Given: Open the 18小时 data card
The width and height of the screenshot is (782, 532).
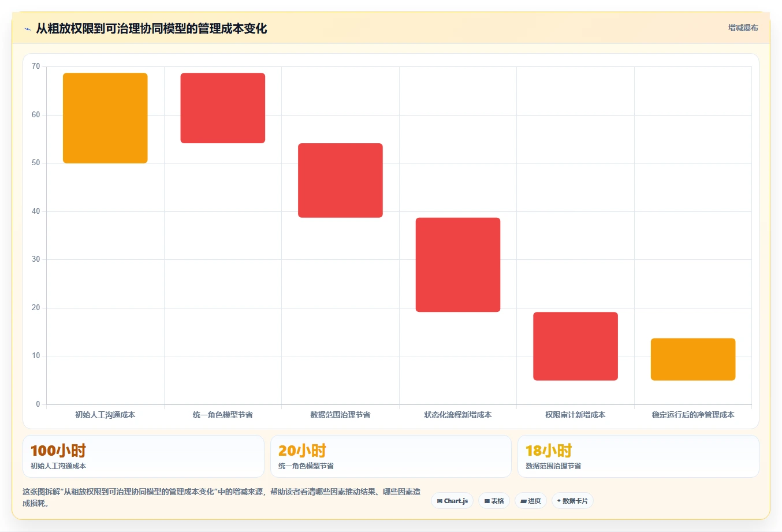Looking at the screenshot, I should (x=638, y=456).
